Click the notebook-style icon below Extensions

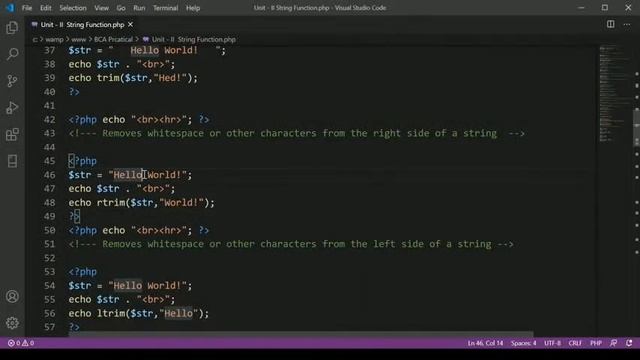click(12, 161)
